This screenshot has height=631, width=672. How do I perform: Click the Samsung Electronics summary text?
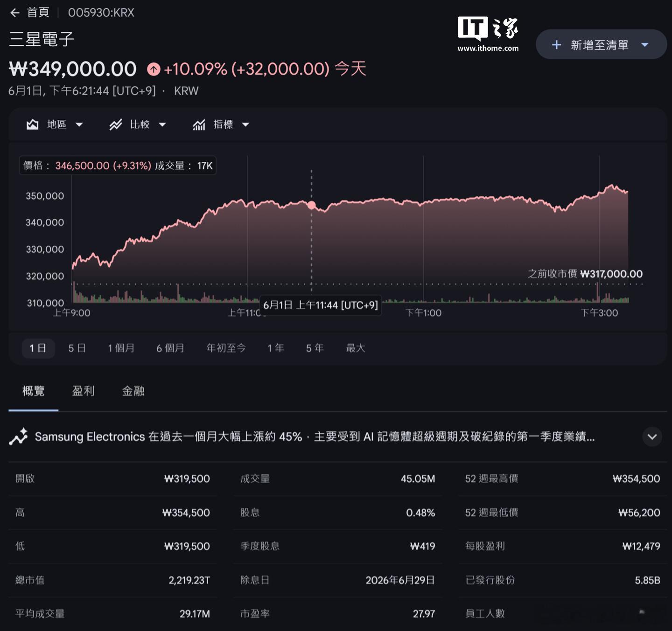click(315, 437)
